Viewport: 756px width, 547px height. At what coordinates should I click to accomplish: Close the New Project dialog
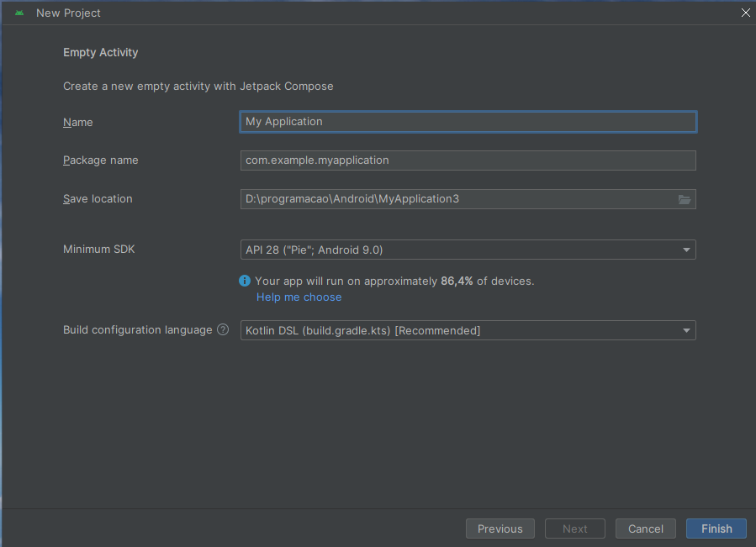pyautogui.click(x=745, y=13)
